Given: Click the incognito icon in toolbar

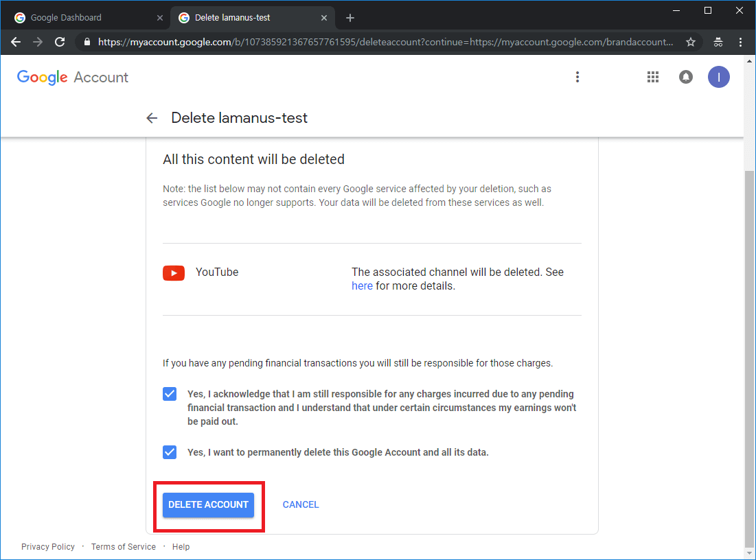Looking at the screenshot, I should [718, 42].
